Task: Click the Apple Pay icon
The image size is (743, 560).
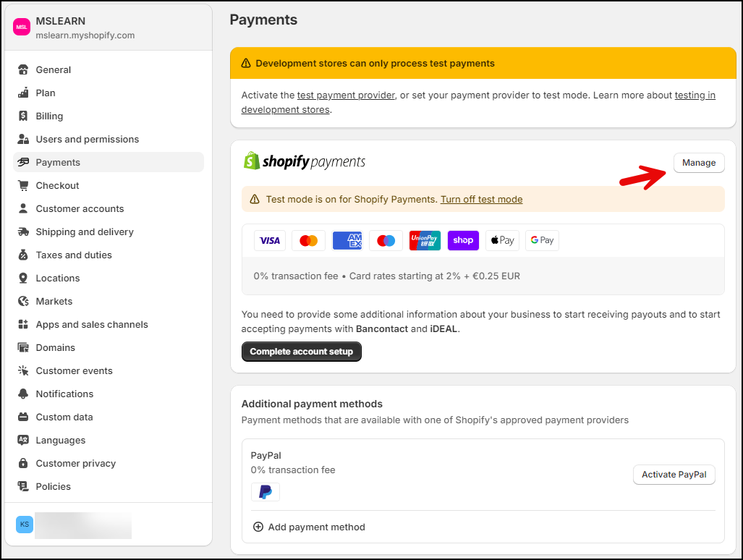Action: [502, 241]
